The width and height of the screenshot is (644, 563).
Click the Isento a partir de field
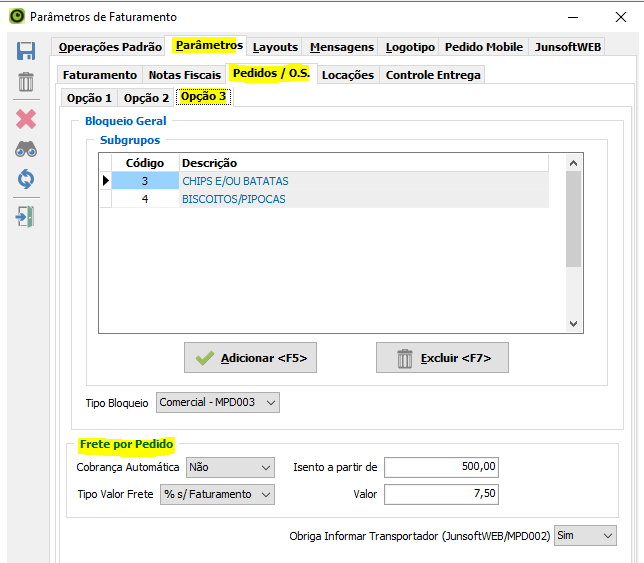pyautogui.click(x=440, y=467)
